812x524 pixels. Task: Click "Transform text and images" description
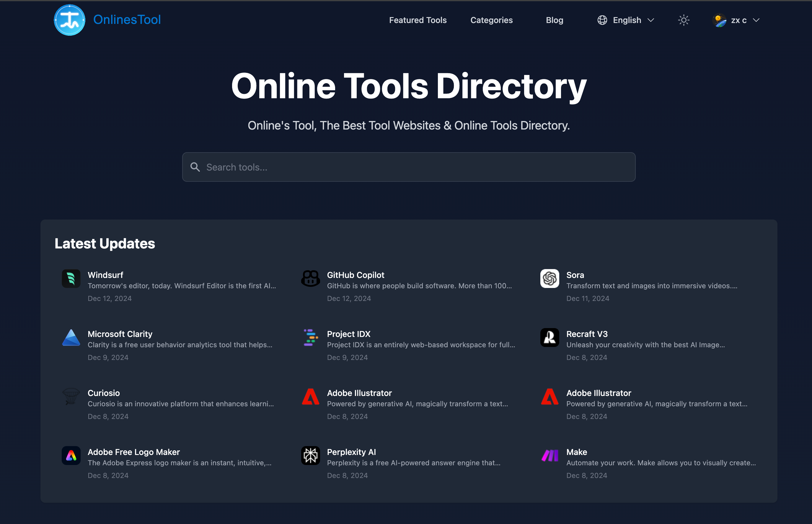click(x=652, y=286)
